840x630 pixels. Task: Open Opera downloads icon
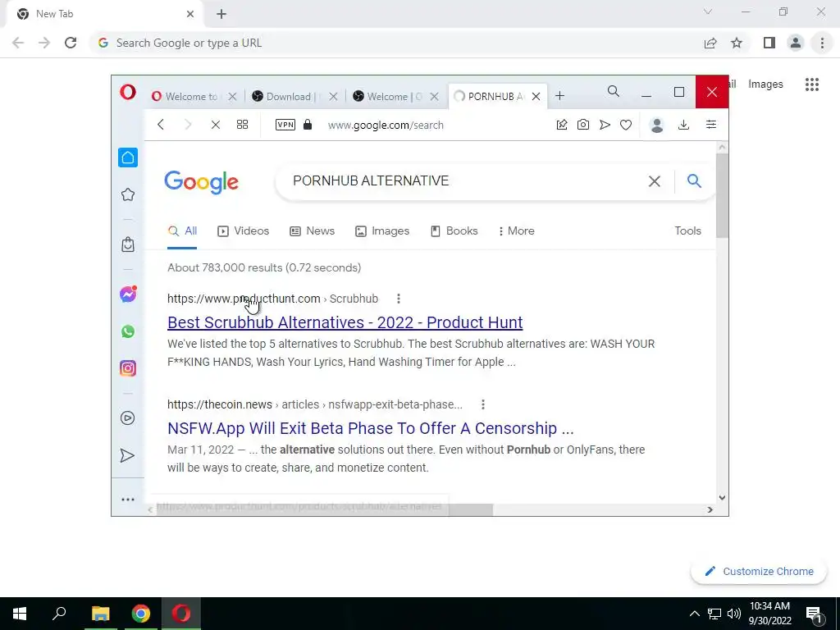pos(683,125)
